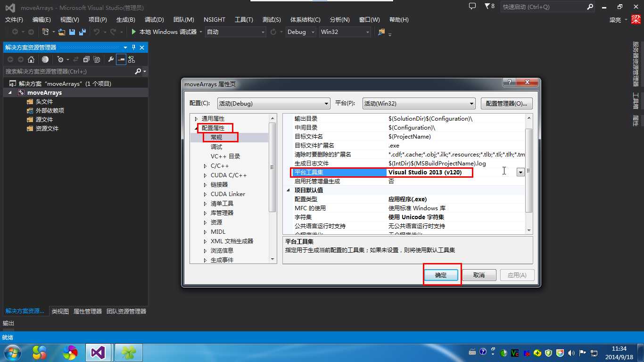Image resolution: width=644 pixels, height=362 pixels.
Task: Click the four-leaf clover taskbar icon
Action: (x=129, y=352)
